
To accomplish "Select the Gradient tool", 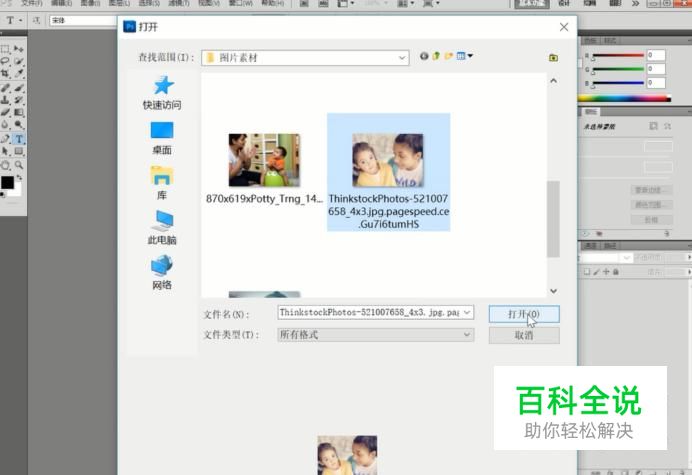I will (19, 113).
